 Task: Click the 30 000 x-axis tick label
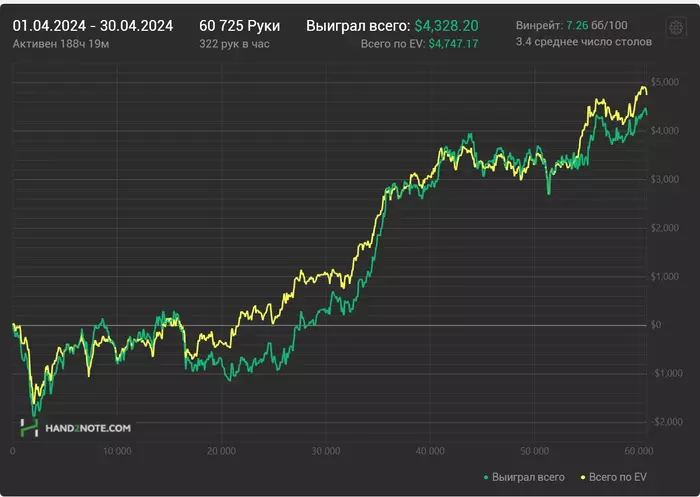[324, 450]
